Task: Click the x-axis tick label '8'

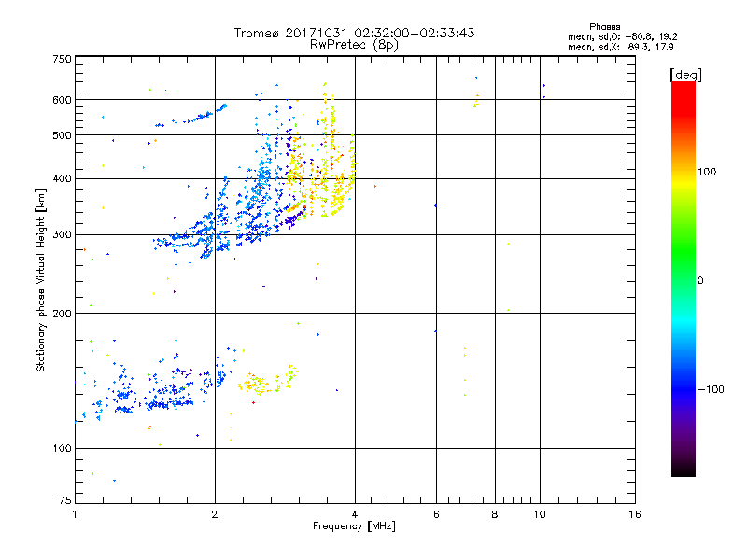Action: [x=495, y=514]
